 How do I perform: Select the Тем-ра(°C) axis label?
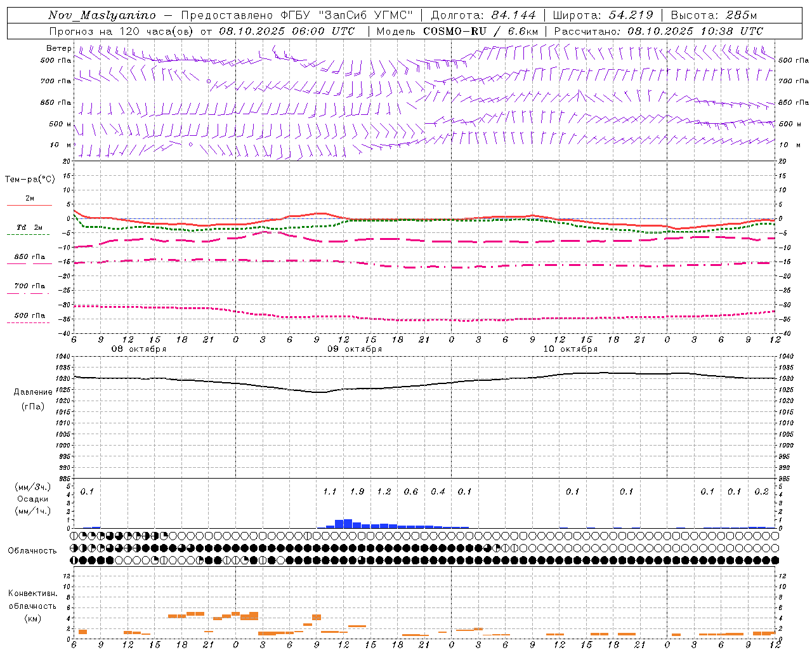[30, 180]
